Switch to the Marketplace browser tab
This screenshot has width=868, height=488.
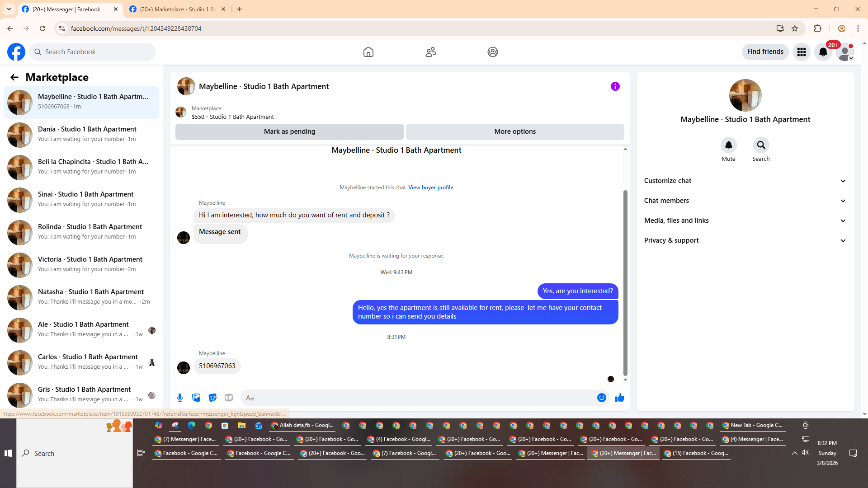click(x=177, y=9)
